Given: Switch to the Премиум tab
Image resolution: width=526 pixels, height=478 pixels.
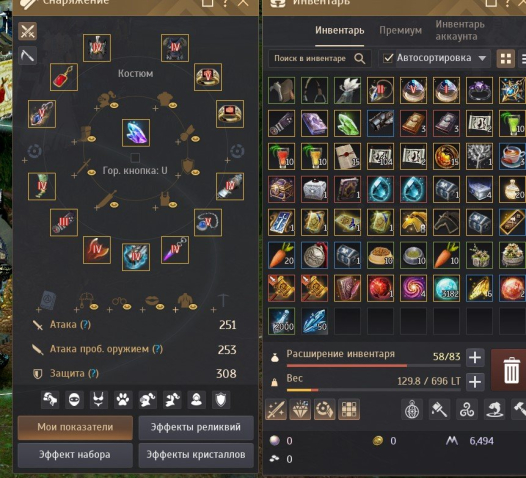Looking at the screenshot, I should point(400,31).
